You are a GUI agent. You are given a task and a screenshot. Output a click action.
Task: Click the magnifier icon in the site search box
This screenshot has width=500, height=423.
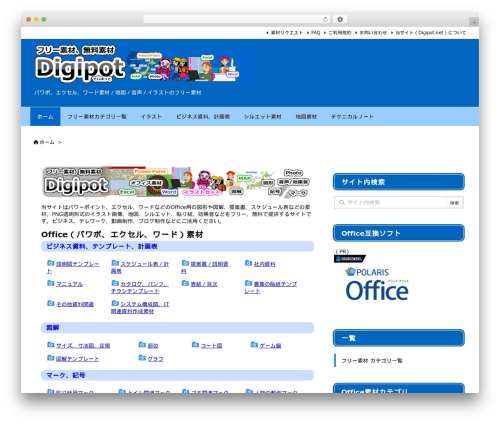[342, 202]
